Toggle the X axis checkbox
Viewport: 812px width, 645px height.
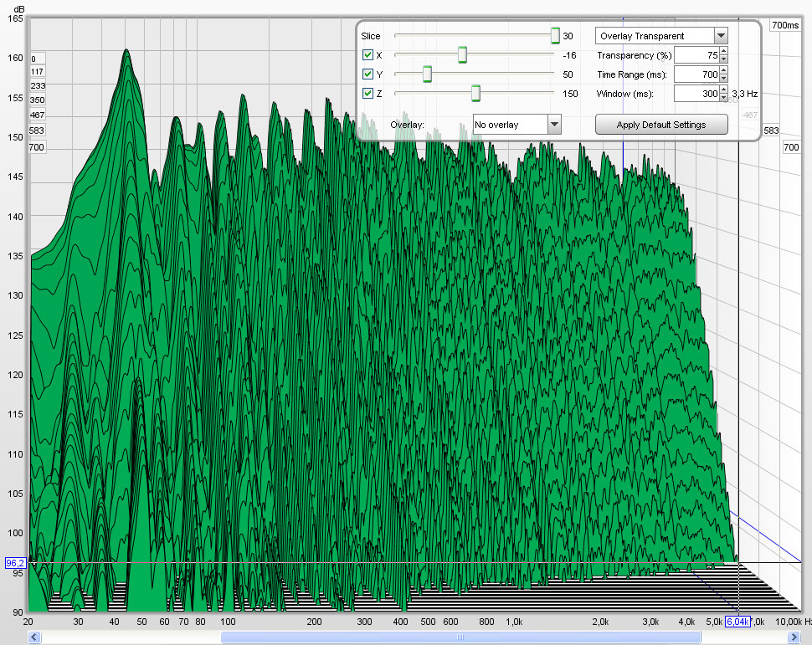367,55
